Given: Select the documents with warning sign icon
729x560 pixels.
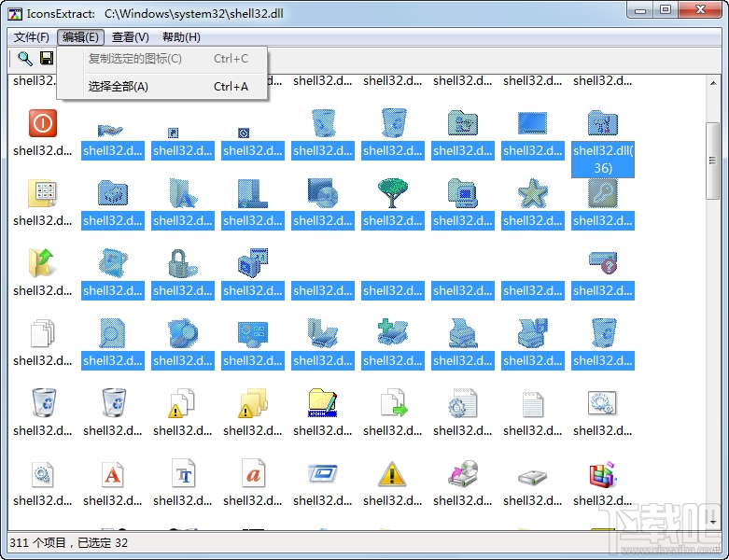Looking at the screenshot, I should (182, 403).
